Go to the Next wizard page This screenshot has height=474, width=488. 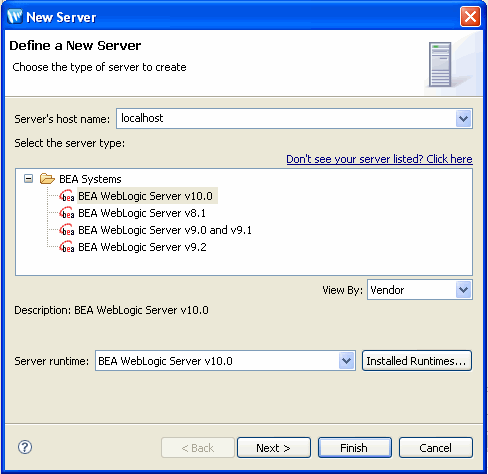[274, 448]
